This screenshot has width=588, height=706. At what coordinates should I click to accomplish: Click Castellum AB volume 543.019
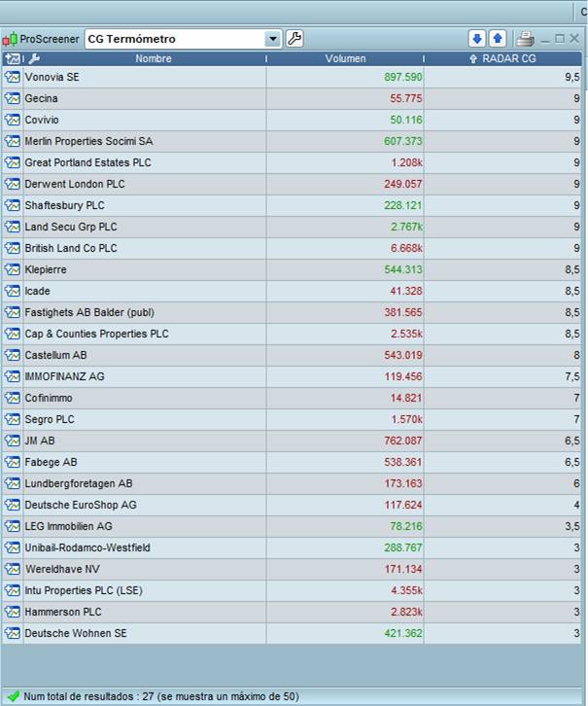click(403, 355)
